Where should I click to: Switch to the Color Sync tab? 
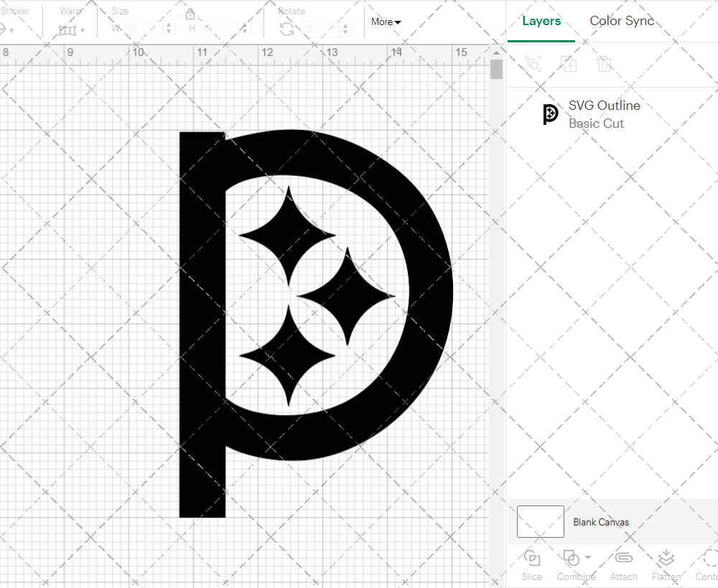pyautogui.click(x=622, y=21)
